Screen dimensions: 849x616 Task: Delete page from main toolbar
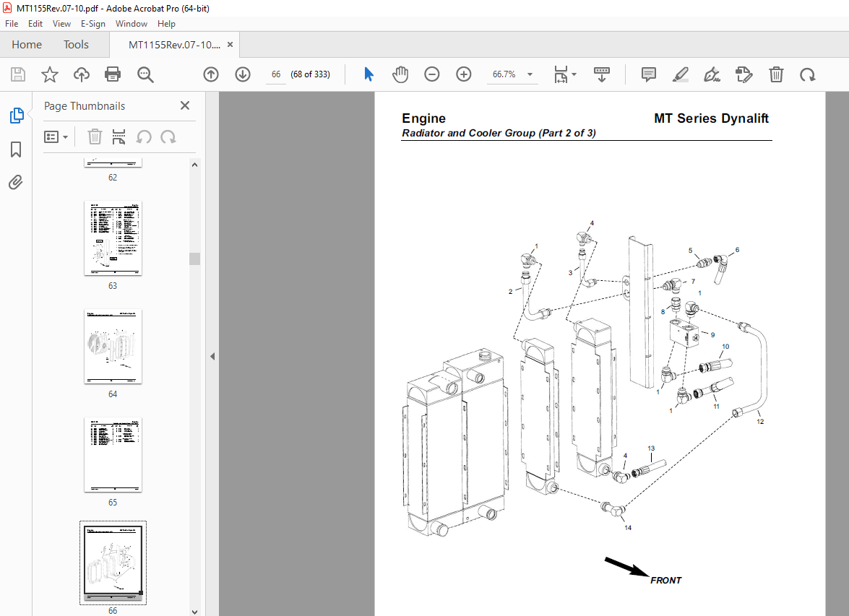tap(776, 74)
